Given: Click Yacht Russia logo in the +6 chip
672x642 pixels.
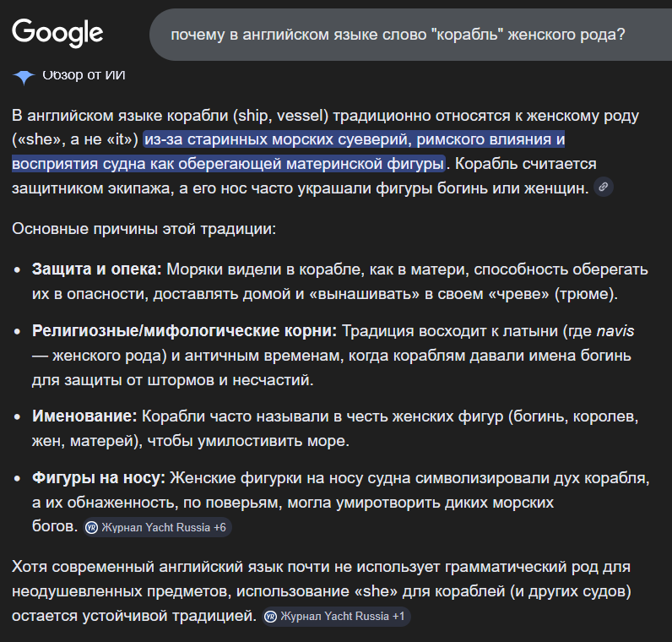Looking at the screenshot, I should [x=91, y=527].
